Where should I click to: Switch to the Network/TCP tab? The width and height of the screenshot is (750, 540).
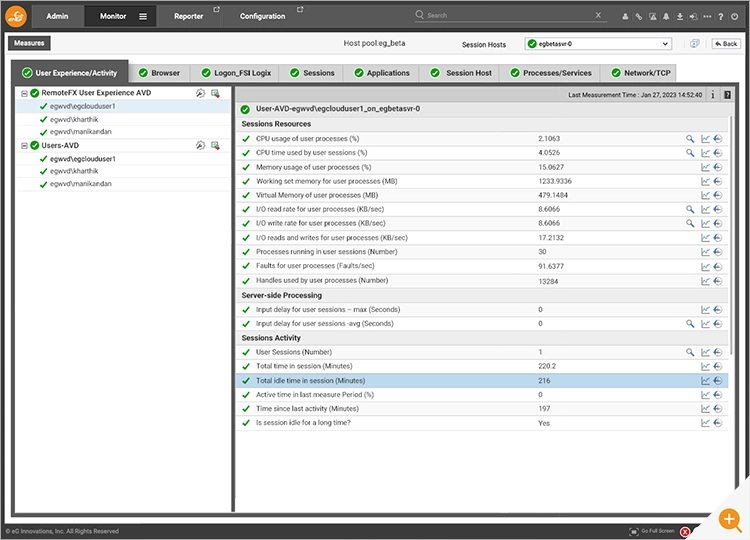coord(640,73)
